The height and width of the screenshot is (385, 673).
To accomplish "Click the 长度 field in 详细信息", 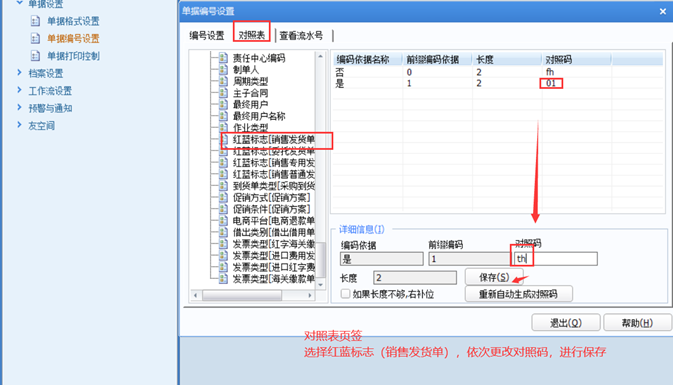I will click(415, 277).
